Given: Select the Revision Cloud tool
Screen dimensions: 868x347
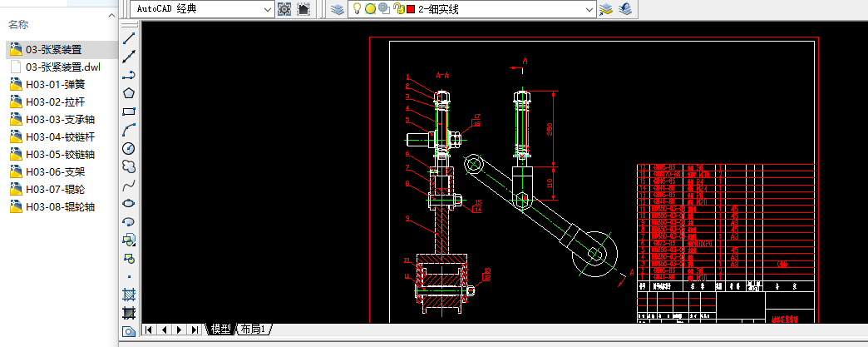Looking at the screenshot, I should point(128,166).
